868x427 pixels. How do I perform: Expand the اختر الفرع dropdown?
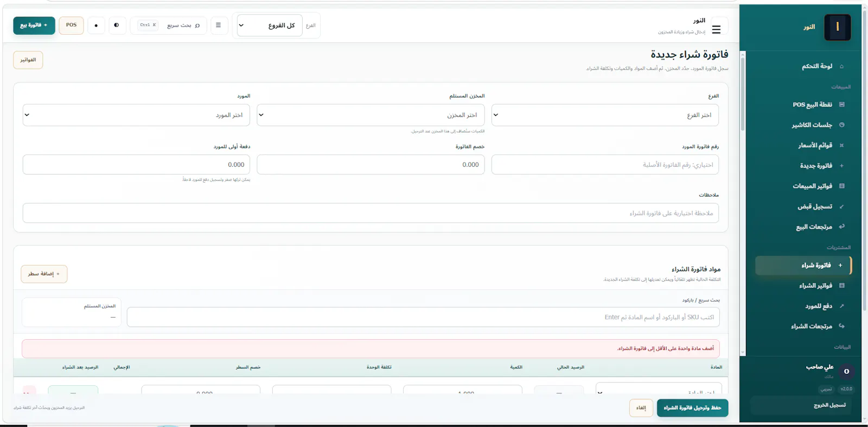pos(605,115)
